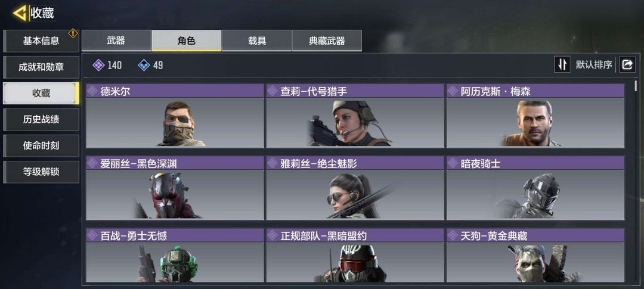The width and height of the screenshot is (644, 289).
Task: Click the yellow back arrow icon
Action: click(20, 13)
